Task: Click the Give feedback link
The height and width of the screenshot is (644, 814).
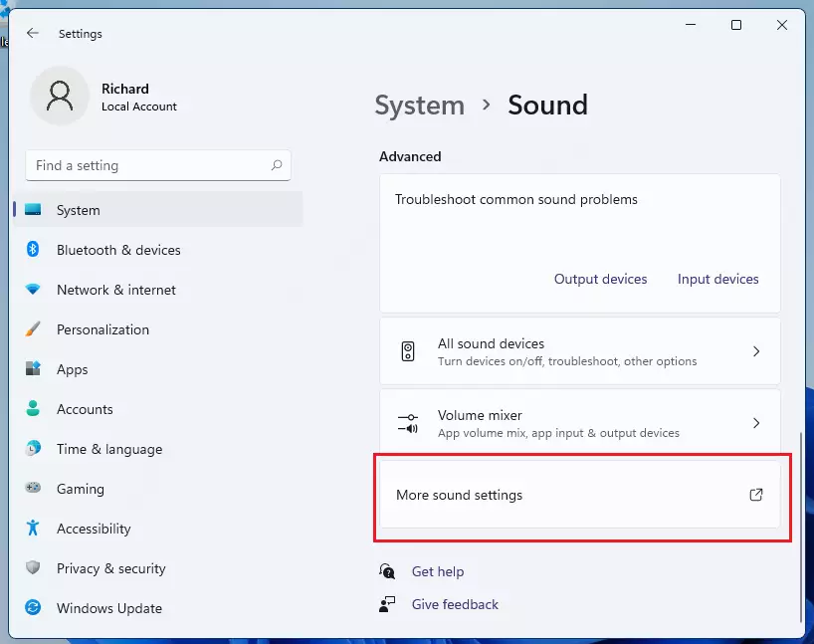Action: click(x=455, y=604)
